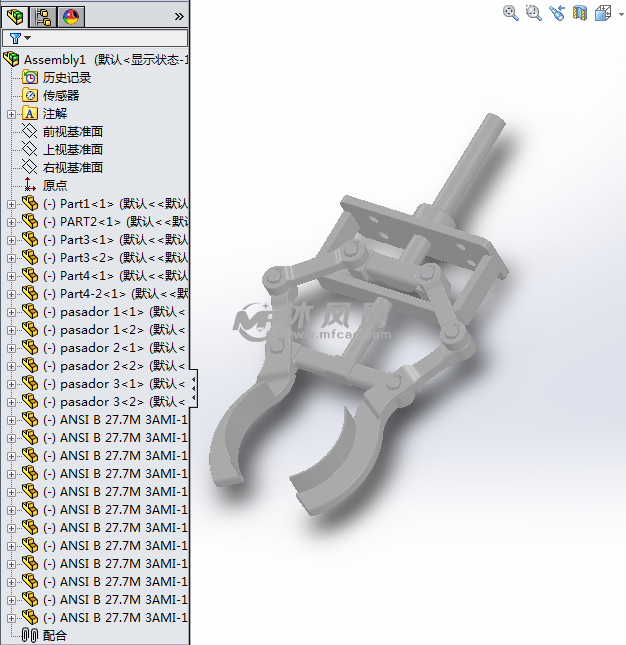This screenshot has width=626, height=645.
Task: Click the View Orientation cube icon
Action: click(603, 13)
